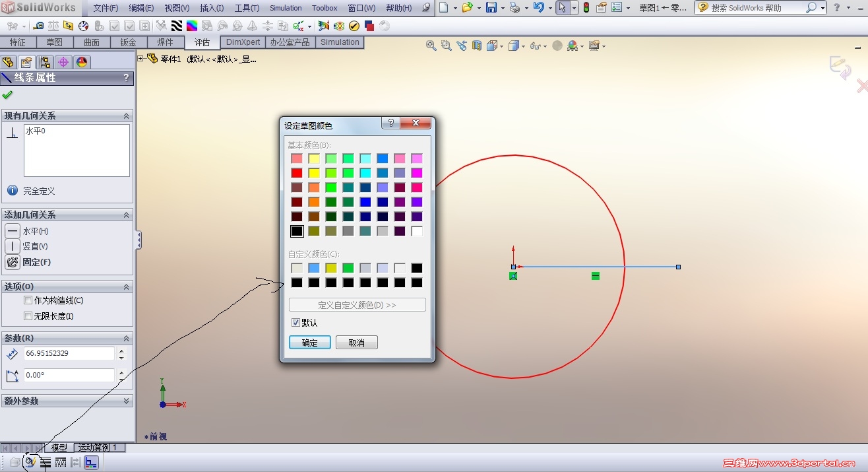Click the Section Properties icon
The height and width of the screenshot is (472, 868).
(x=68, y=26)
